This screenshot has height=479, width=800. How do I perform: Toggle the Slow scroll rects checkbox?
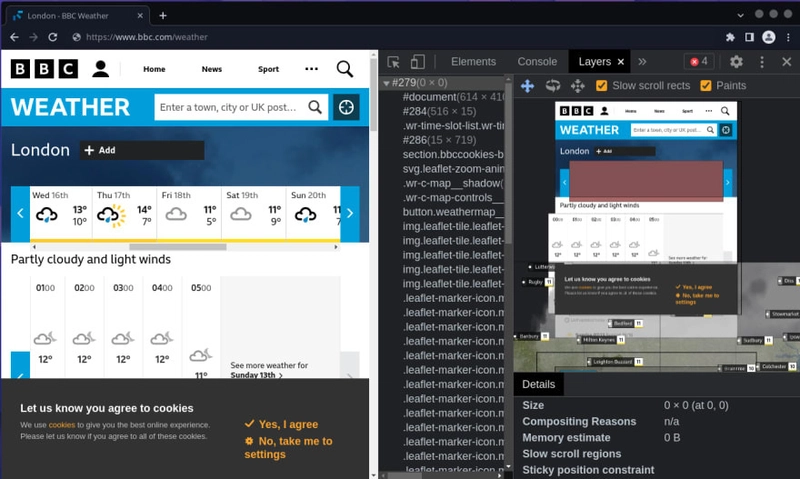(x=602, y=86)
